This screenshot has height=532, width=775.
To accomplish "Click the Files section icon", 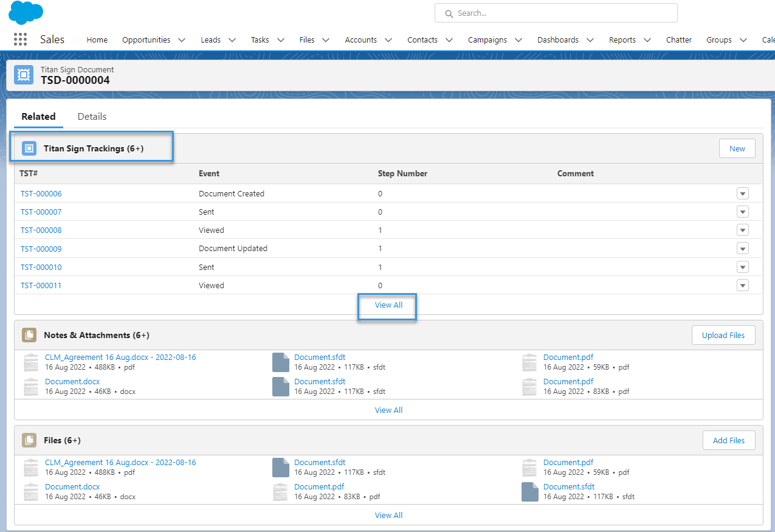I will point(29,440).
